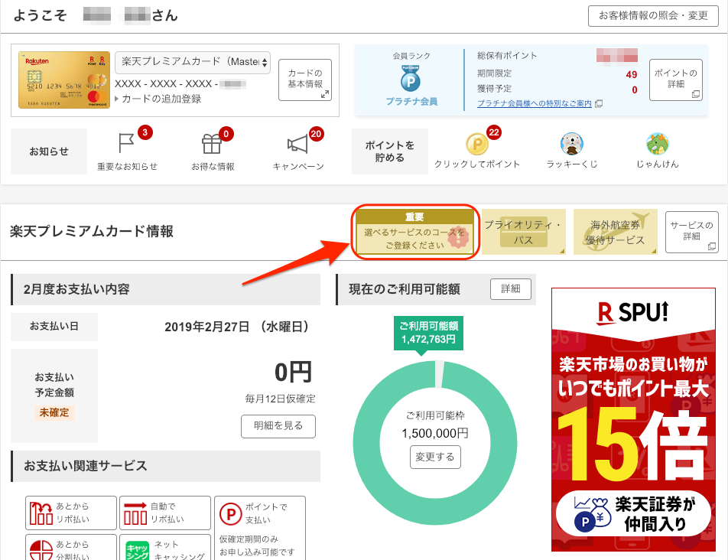
Task: Open the SPU 15倍 advertisement banner
Action: [633, 420]
